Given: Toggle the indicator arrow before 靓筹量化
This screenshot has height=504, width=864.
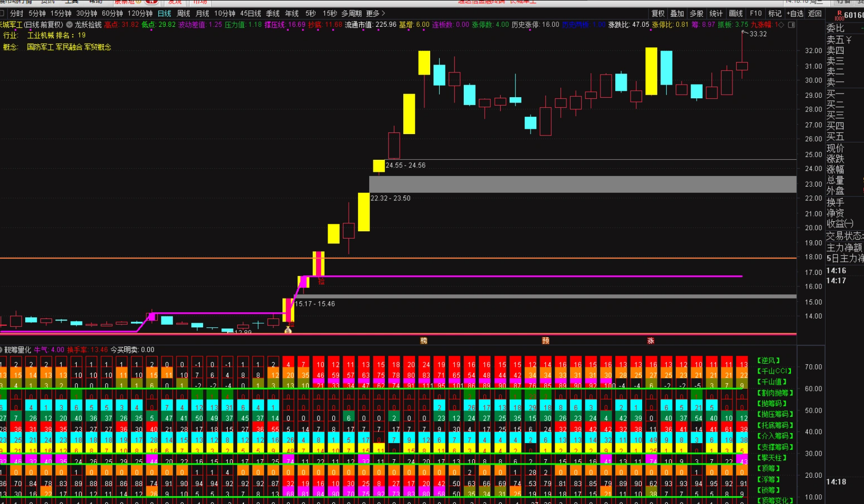Looking at the screenshot, I should [x=2, y=350].
